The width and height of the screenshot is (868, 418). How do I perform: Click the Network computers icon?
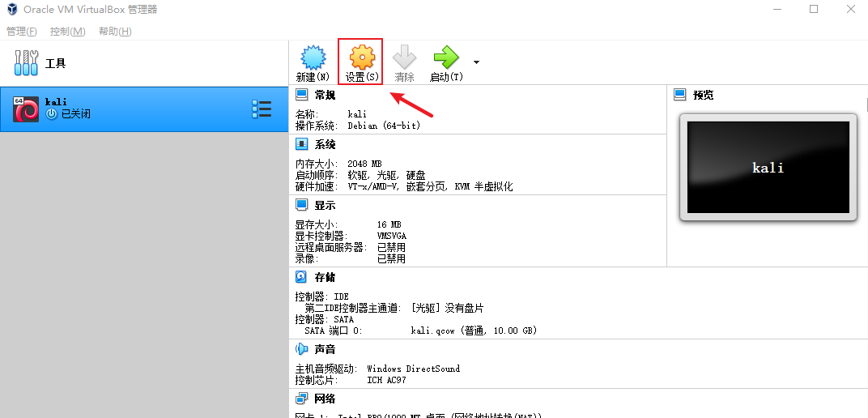coord(302,399)
